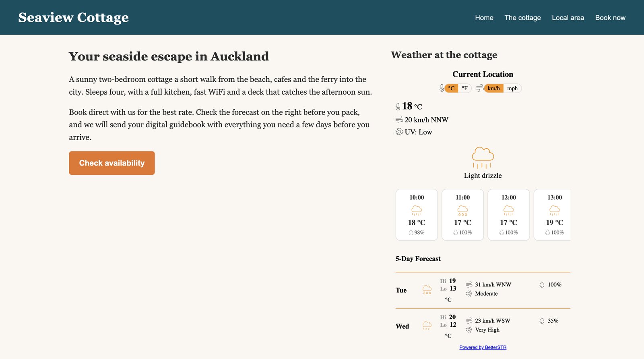This screenshot has height=359, width=644.
Task: Click the Tue day label
Action: (x=401, y=290)
